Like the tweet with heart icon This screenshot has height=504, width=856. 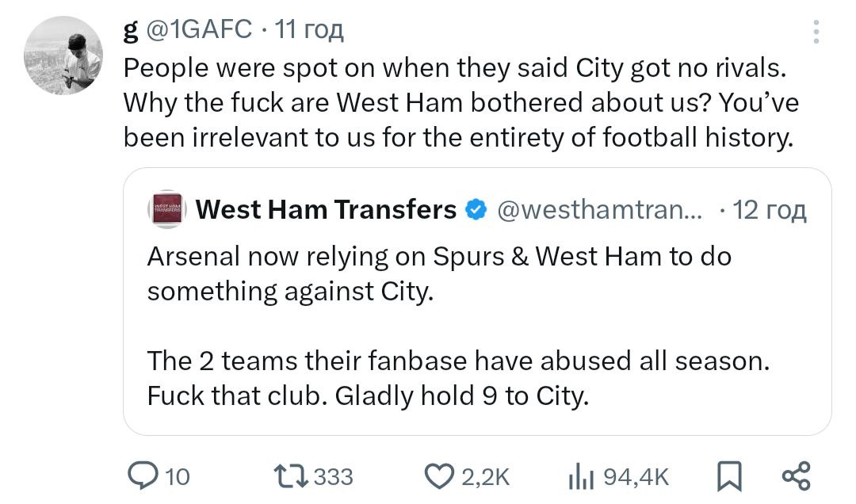pyautogui.click(x=438, y=475)
